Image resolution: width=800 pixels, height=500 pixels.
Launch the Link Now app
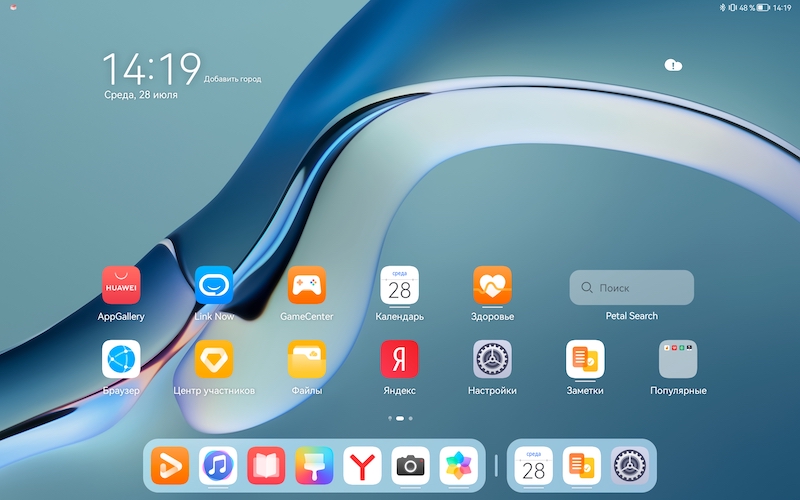(214, 285)
